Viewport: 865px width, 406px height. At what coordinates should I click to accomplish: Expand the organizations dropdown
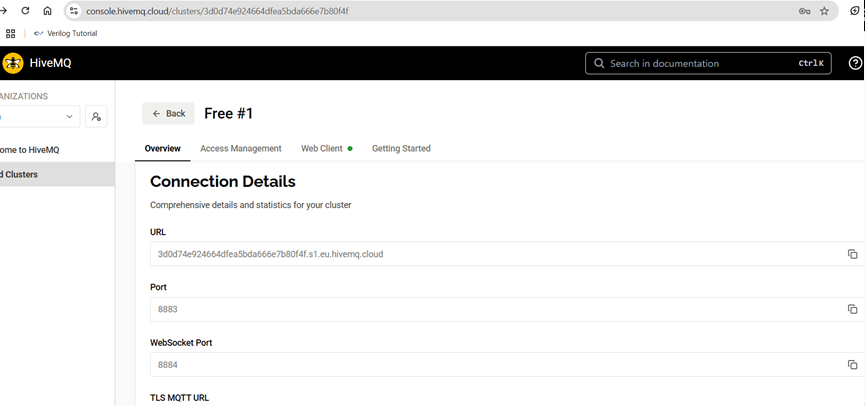[x=70, y=117]
